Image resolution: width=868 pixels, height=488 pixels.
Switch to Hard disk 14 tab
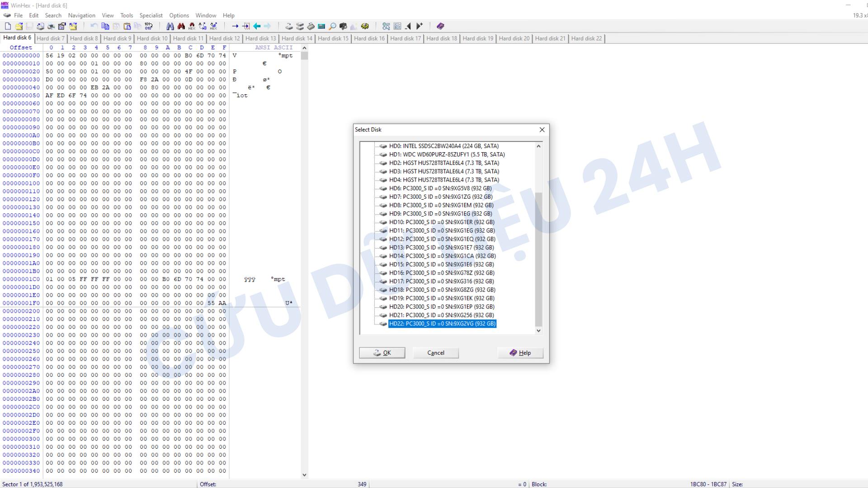tap(297, 38)
